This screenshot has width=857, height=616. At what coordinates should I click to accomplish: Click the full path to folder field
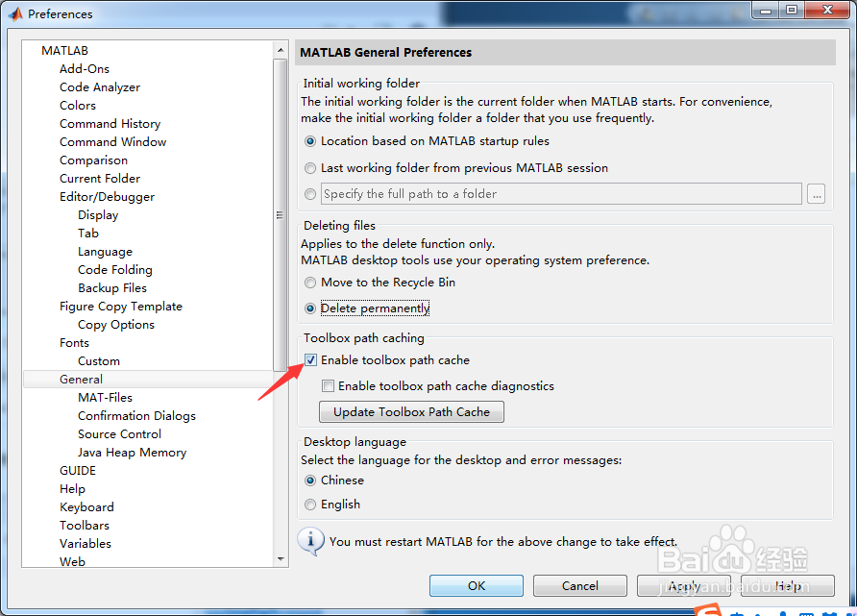(561, 194)
